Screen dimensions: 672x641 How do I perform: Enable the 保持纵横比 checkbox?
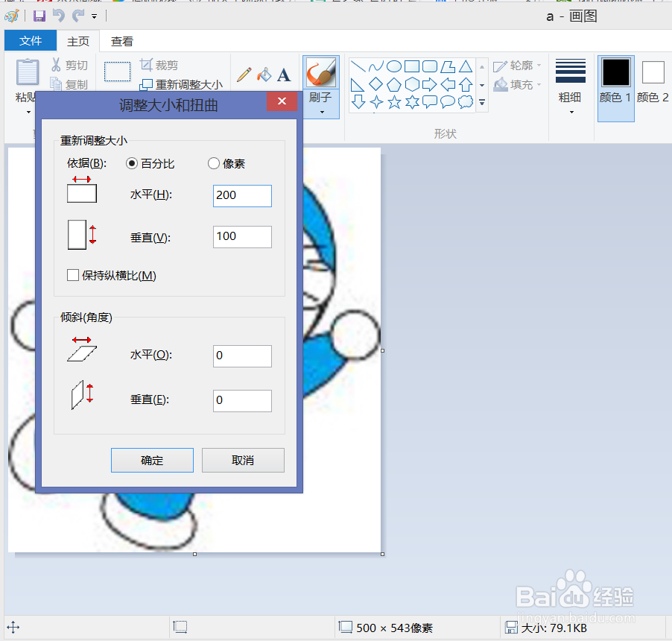tap(72, 275)
